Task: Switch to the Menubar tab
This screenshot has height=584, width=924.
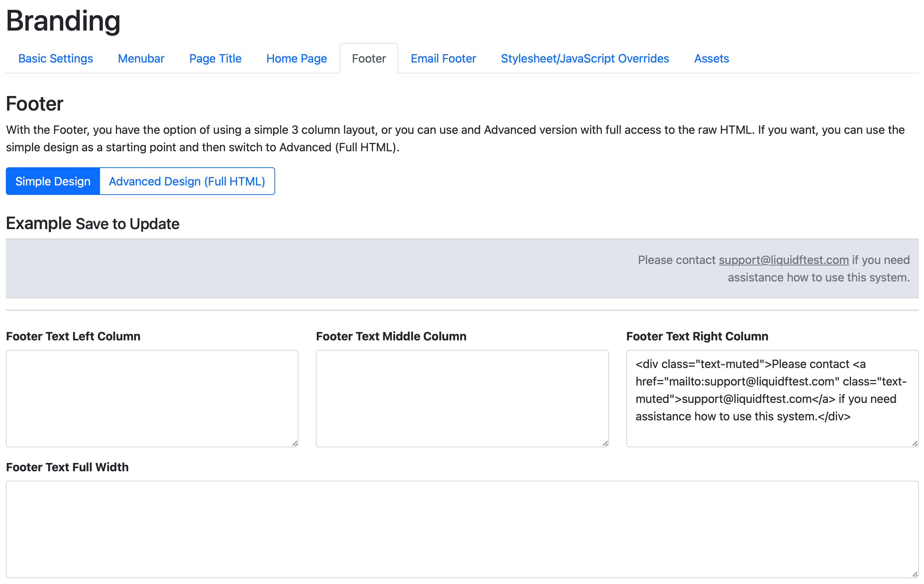Action: coord(141,58)
